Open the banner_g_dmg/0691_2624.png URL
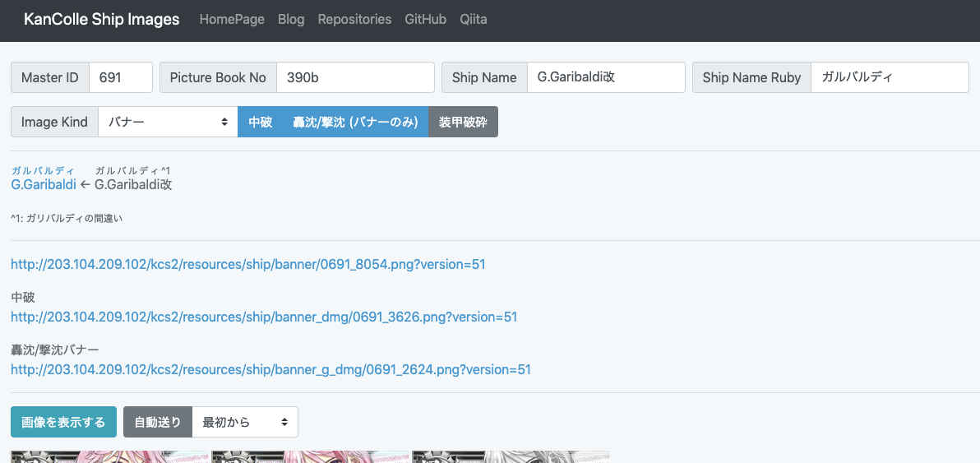This screenshot has width=980, height=463. [270, 369]
